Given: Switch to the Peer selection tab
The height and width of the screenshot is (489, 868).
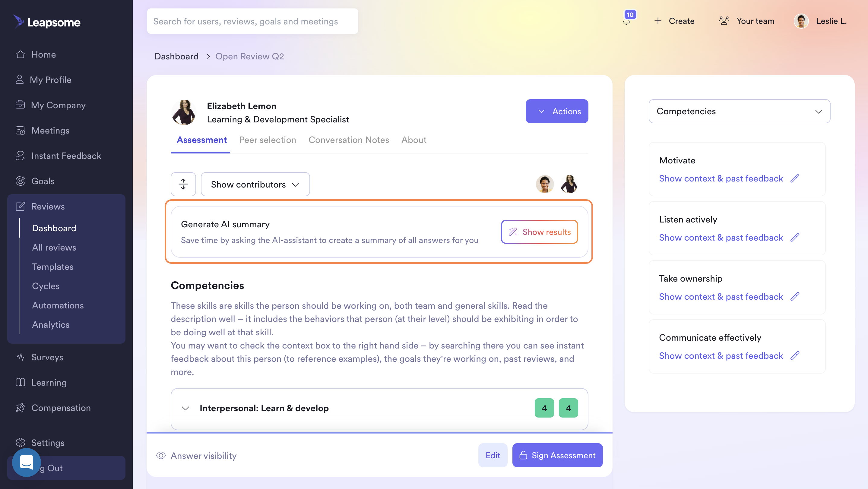Looking at the screenshot, I should click(268, 140).
